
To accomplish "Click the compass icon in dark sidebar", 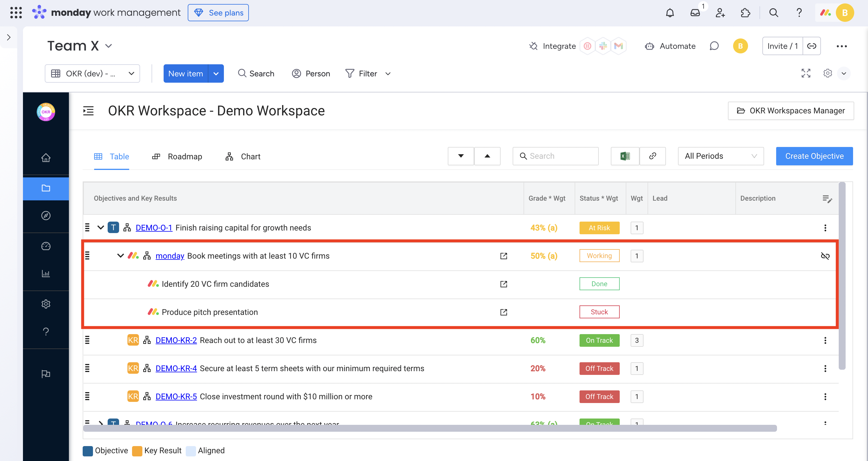I will click(46, 216).
